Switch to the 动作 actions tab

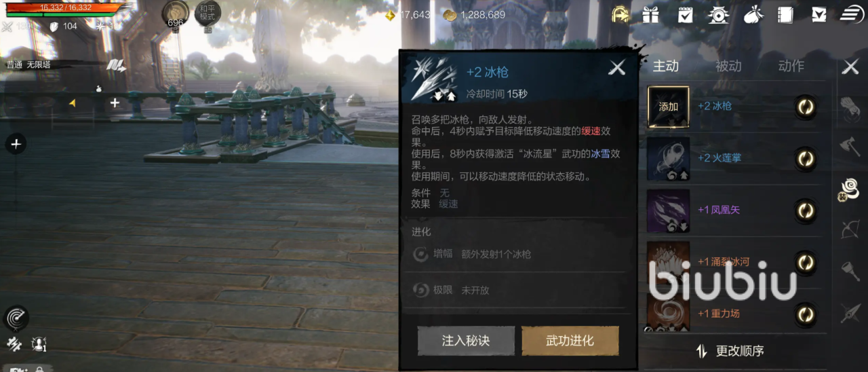pyautogui.click(x=791, y=66)
